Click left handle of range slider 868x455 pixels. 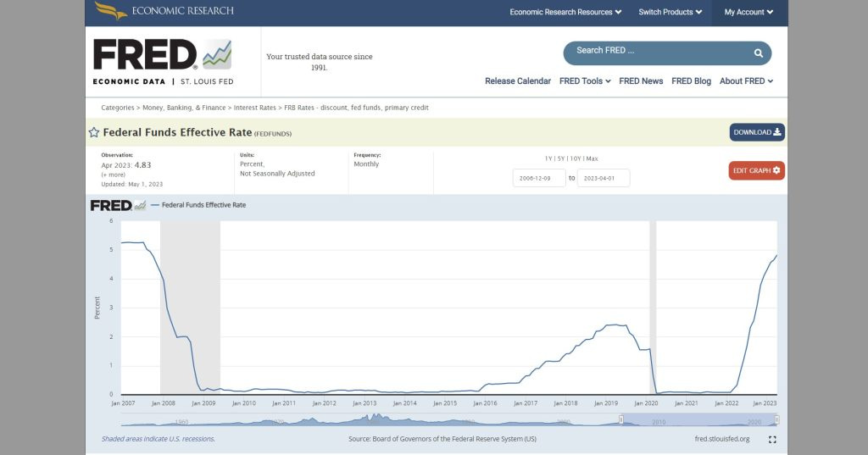(x=621, y=420)
